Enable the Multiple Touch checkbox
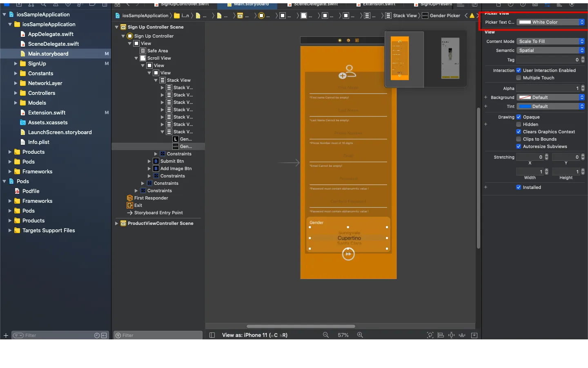Screen dimensions: 588x368 coord(519,78)
